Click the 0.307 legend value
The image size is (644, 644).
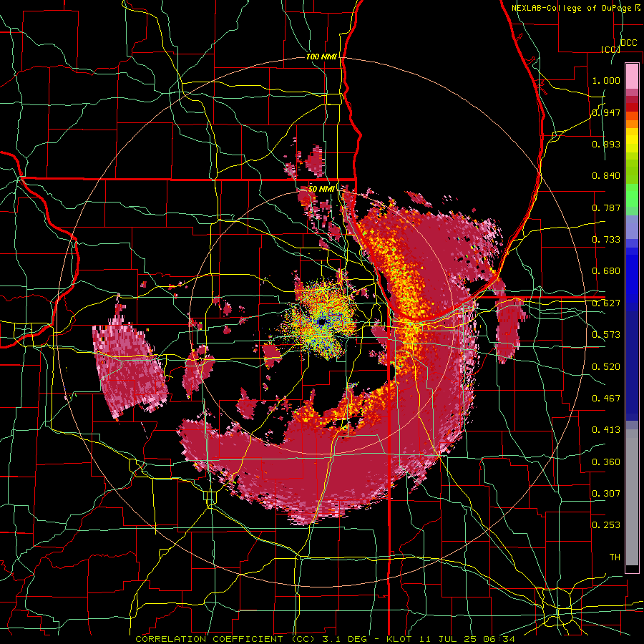click(606, 494)
